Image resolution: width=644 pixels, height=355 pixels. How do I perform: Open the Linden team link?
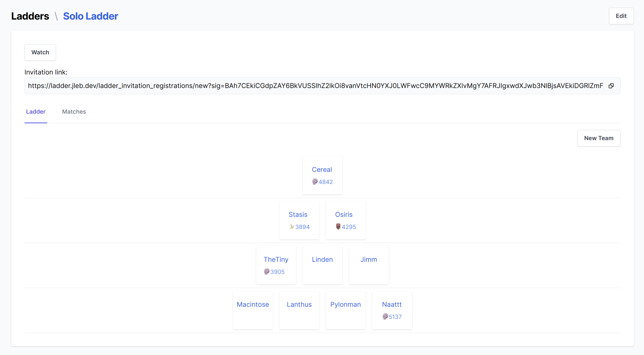coord(322,260)
